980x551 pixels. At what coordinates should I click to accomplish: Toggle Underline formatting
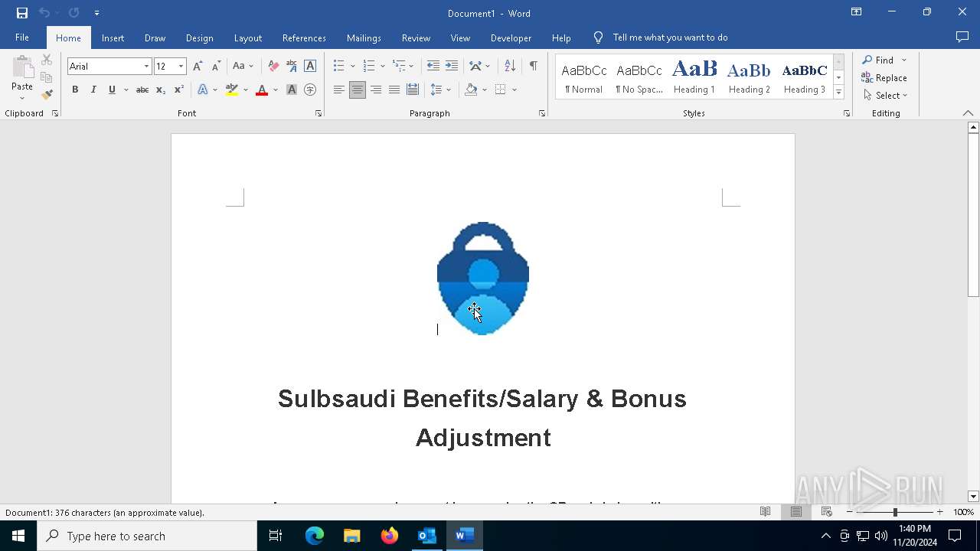click(112, 90)
